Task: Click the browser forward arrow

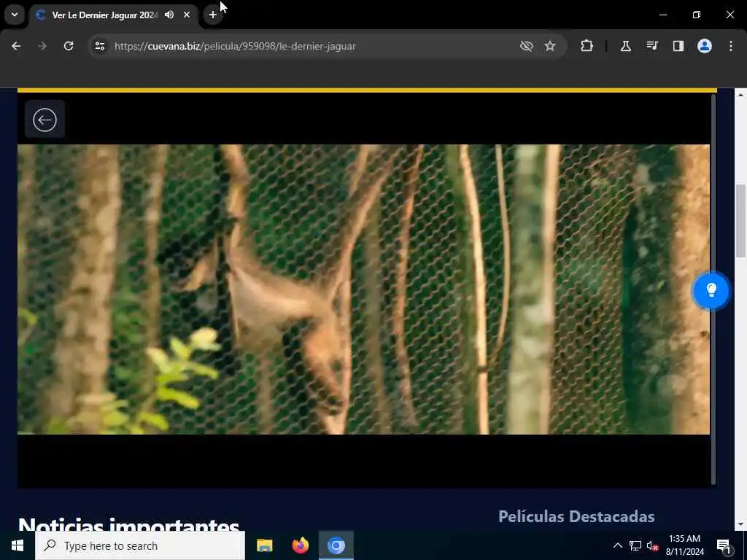Action: [x=42, y=46]
